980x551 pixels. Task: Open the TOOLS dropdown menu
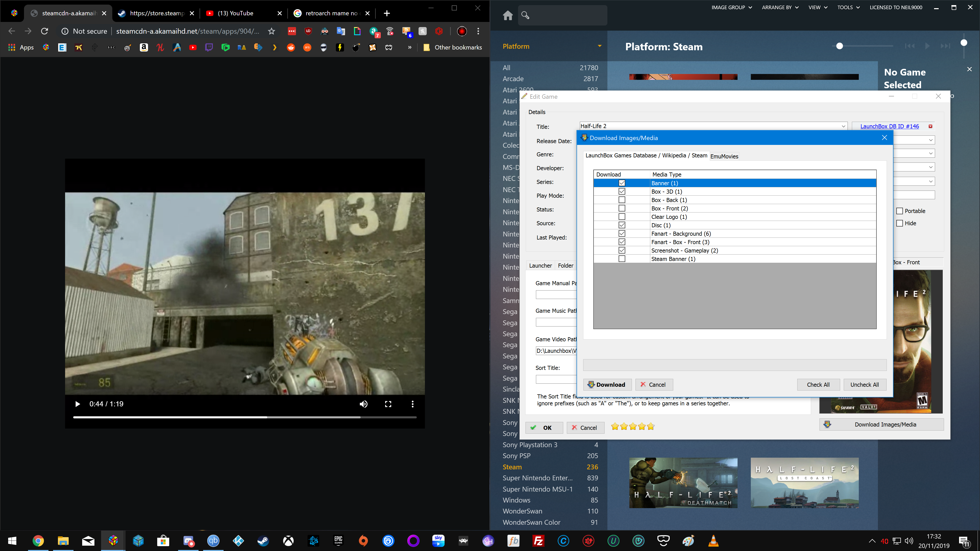[849, 7]
